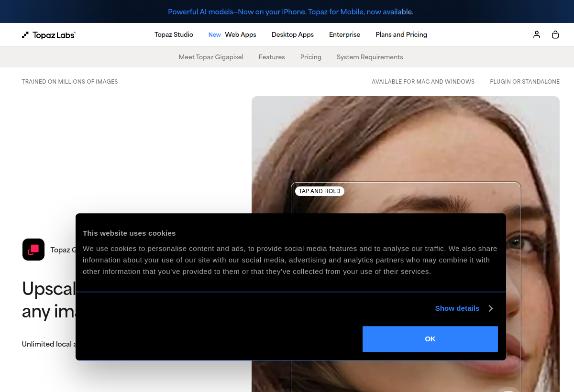
Task: Open the Enterprise menu
Action: (x=345, y=34)
